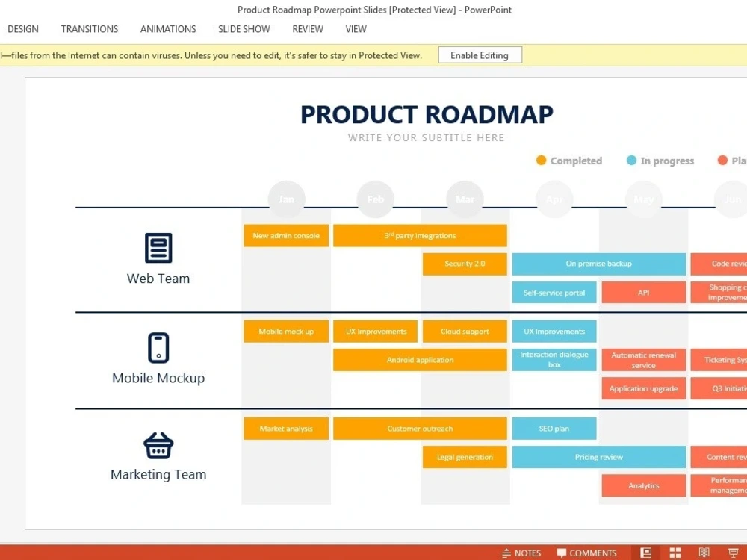Image resolution: width=747 pixels, height=560 pixels.
Task: Start Slide Show from status bar icon
Action: tap(734, 553)
